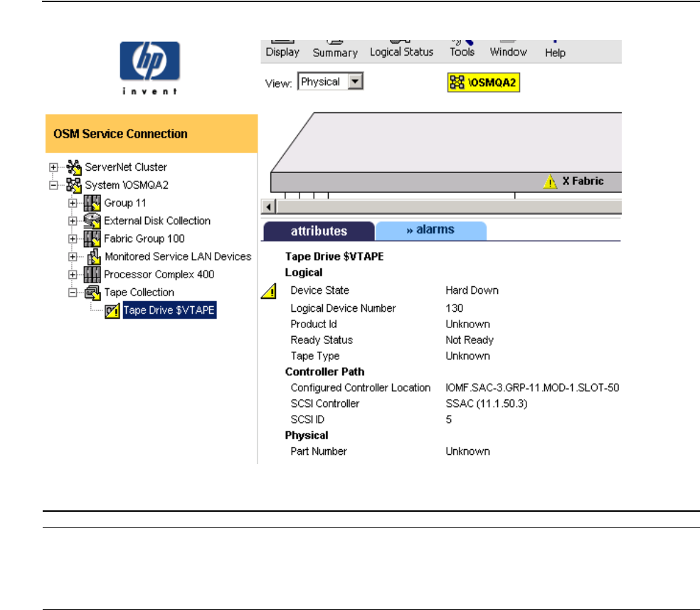The image size is (700, 610).
Task: Switch to the alarms tab
Action: tap(430, 230)
